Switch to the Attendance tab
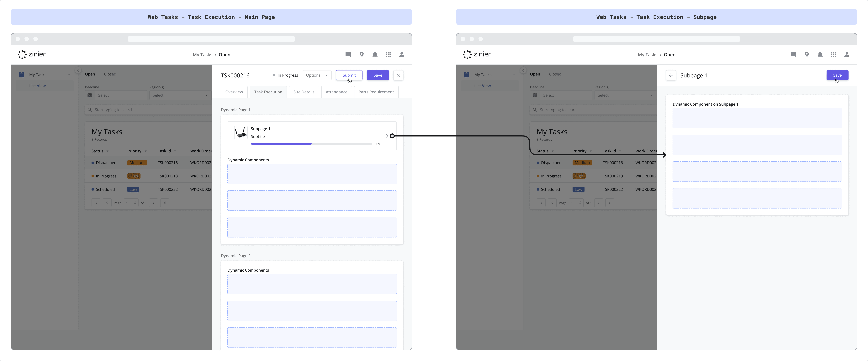 [336, 92]
